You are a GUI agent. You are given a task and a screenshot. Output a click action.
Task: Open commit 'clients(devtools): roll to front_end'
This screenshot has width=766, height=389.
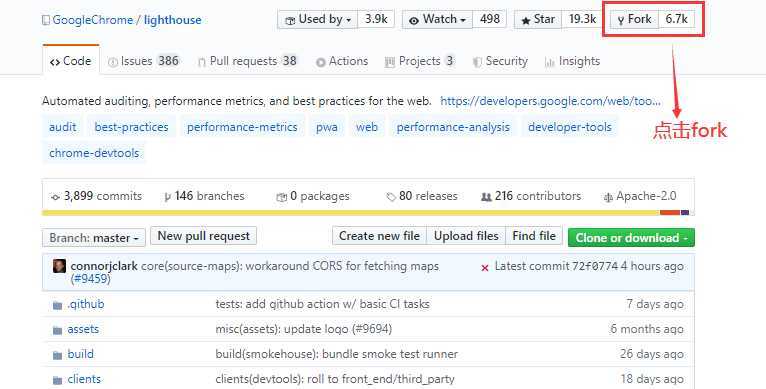click(335, 379)
